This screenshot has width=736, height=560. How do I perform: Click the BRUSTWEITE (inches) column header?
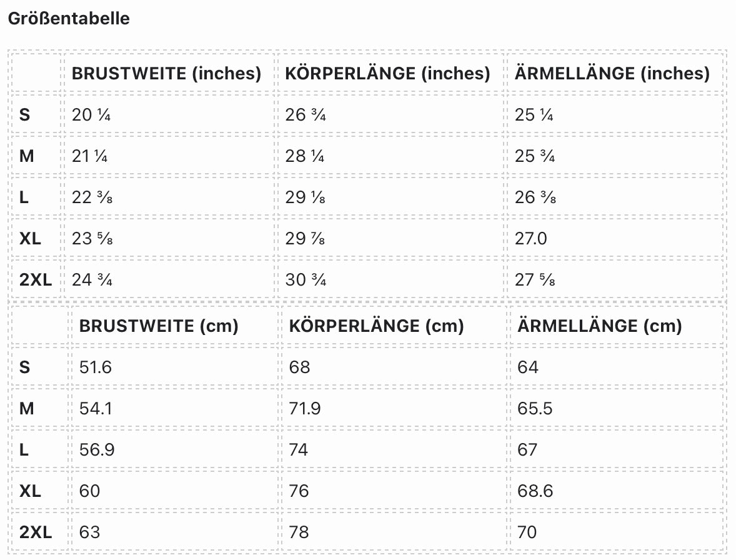[x=166, y=73]
